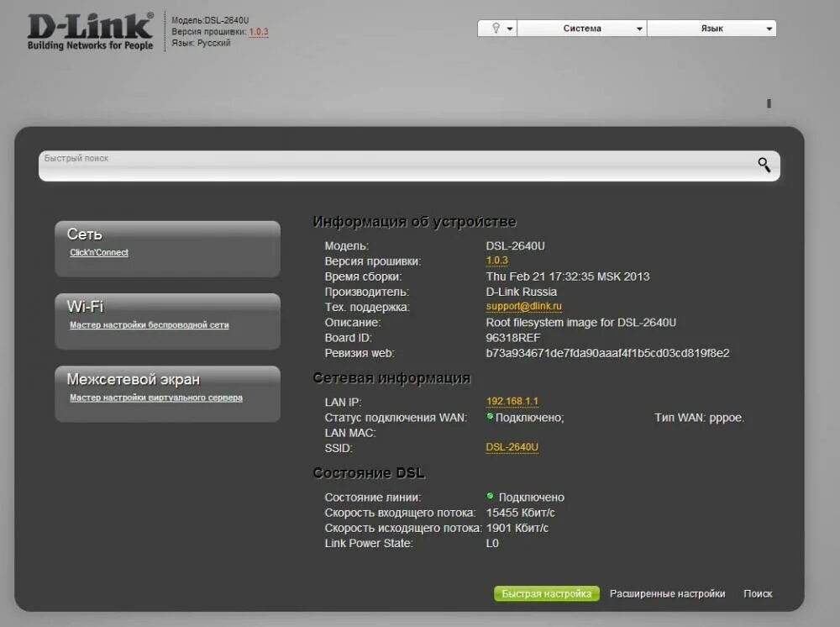
Task: Click the Сетевая информация heading
Action: [391, 378]
